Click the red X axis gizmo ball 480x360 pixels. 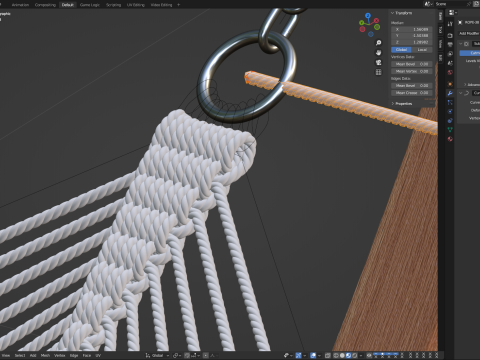click(376, 21)
